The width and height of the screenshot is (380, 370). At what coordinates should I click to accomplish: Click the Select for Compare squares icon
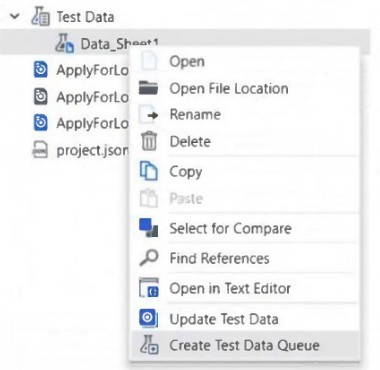148,228
